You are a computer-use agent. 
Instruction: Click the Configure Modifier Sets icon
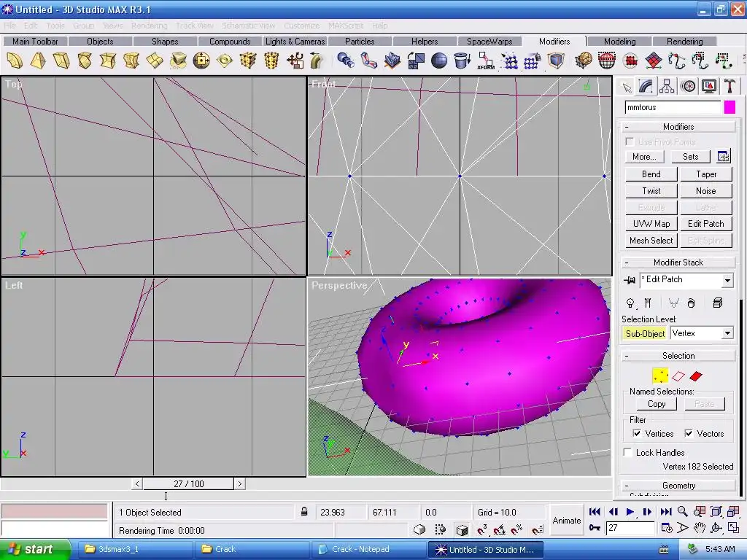tap(723, 156)
